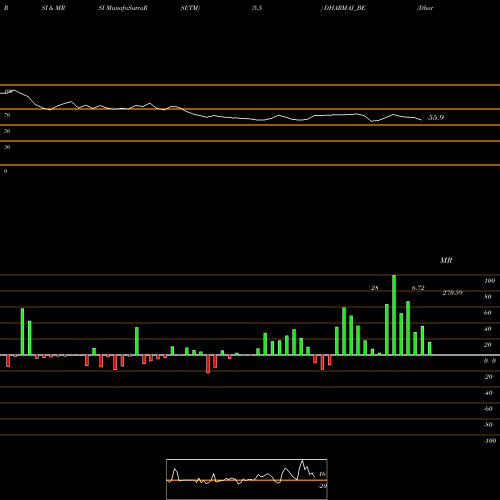Select the DHARMAJ_BE symbol name

345,8
